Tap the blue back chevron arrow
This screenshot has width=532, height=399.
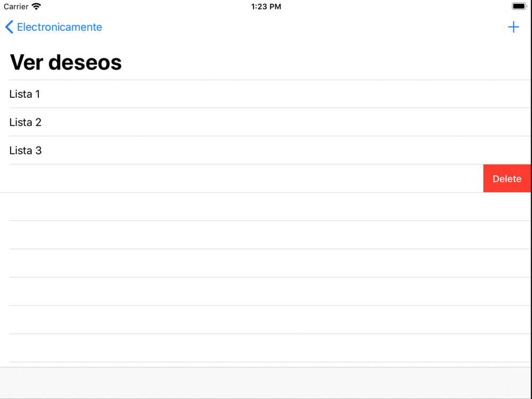9,27
